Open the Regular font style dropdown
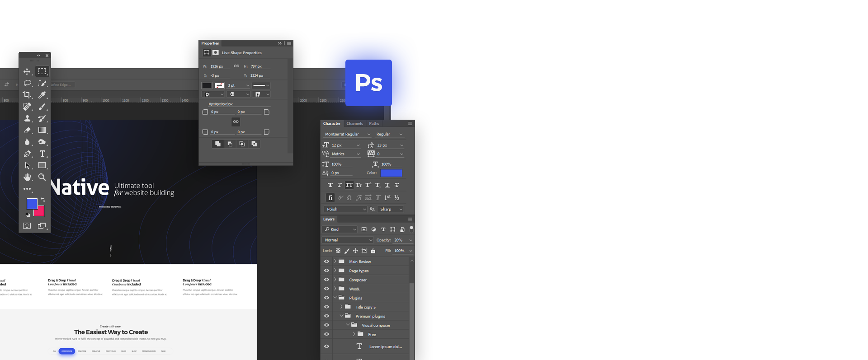 (389, 134)
